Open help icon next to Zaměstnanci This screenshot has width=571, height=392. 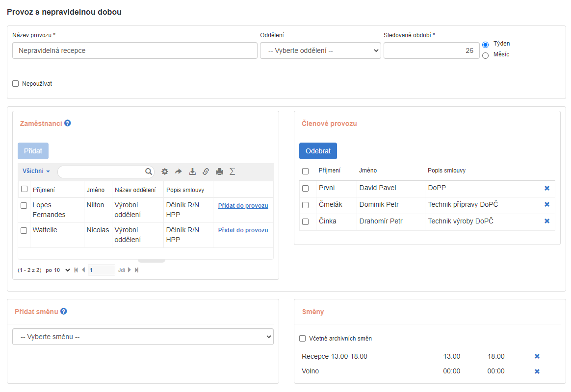[68, 123]
